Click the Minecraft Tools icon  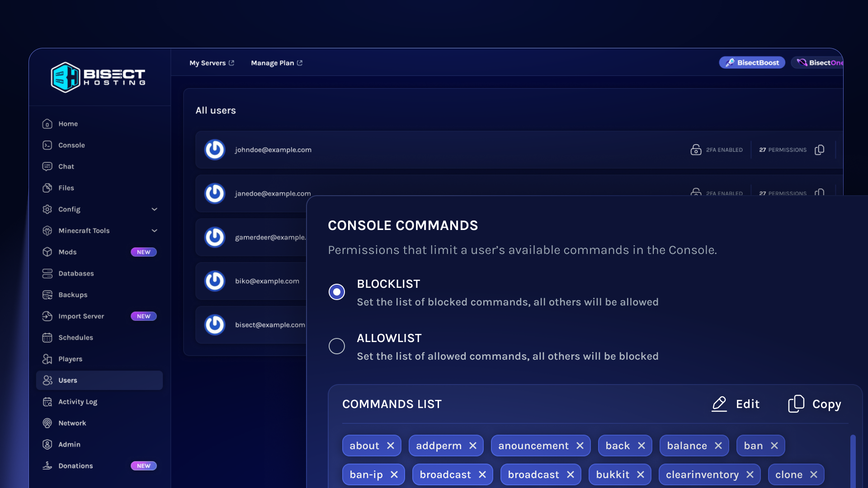pos(47,230)
